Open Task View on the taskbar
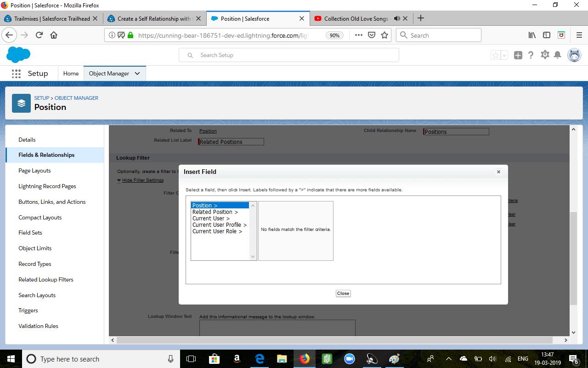The height and width of the screenshot is (368, 588). point(191,359)
